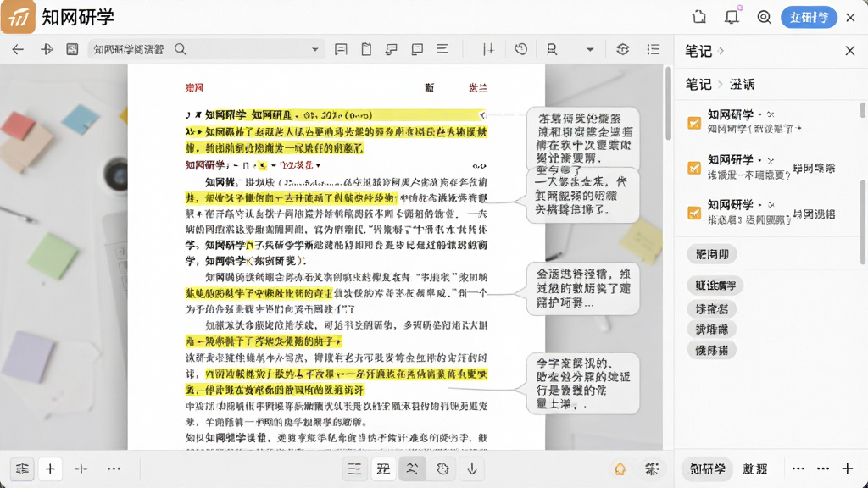
Task: Click the note-lines icon after search box
Action: (x=341, y=49)
